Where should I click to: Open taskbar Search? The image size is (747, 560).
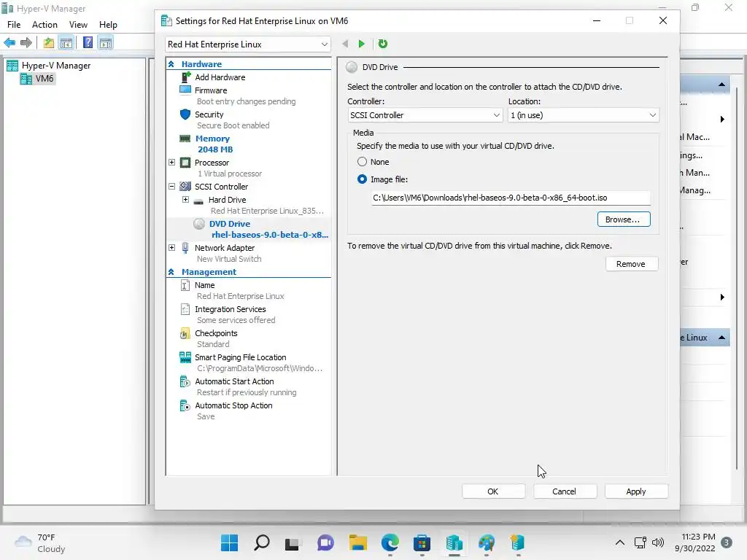[262, 542]
